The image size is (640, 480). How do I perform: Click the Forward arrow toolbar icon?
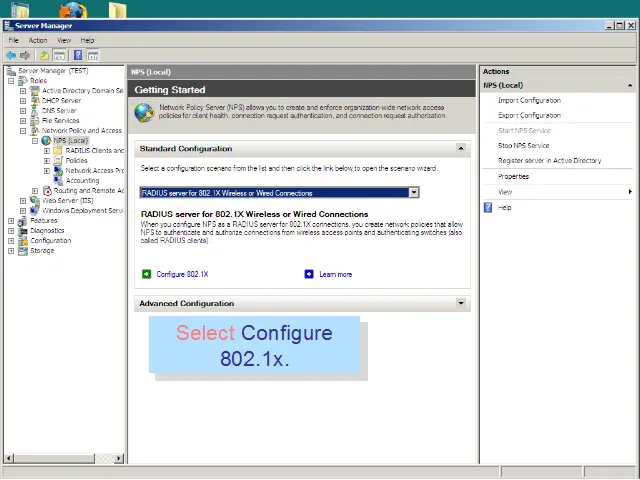pos(25,56)
